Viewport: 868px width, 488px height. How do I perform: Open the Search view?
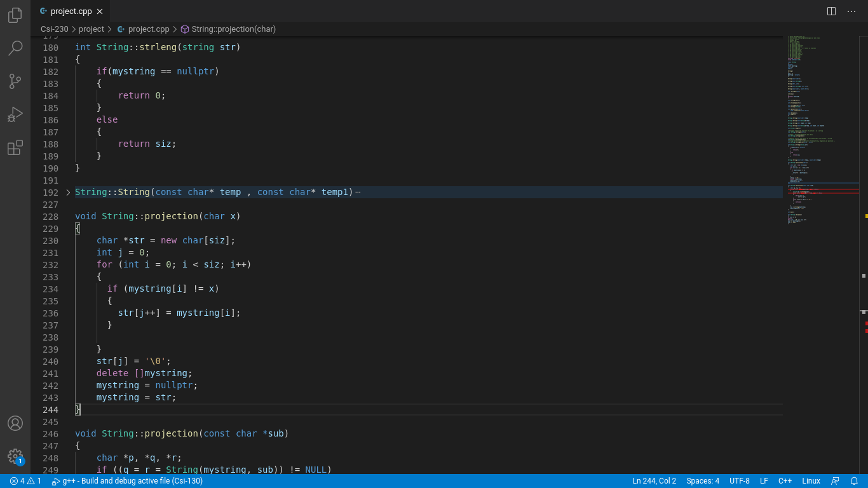point(15,48)
